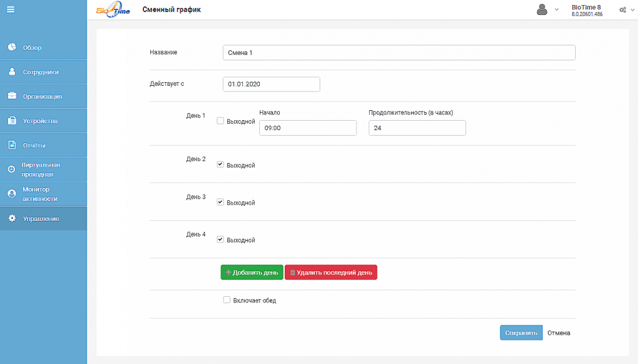Viewport: 638px width, 364px height.
Task: Click the Обзор pie chart icon
Action: [12, 47]
